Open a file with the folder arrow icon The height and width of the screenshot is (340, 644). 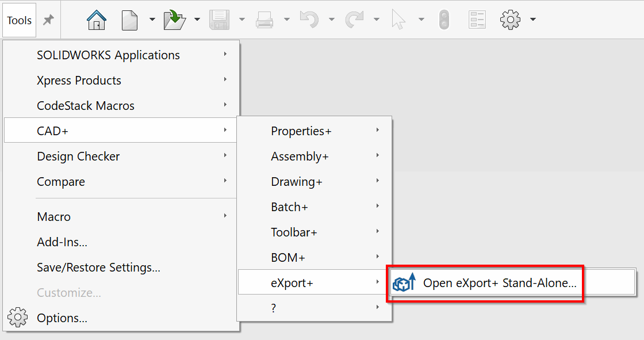point(175,20)
